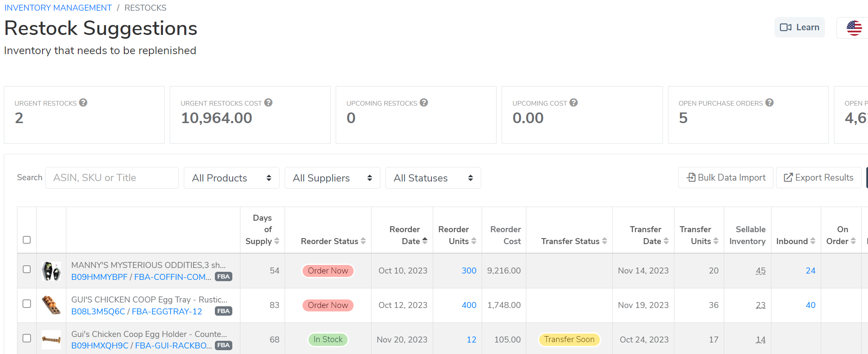Image resolution: width=868 pixels, height=354 pixels.
Task: Click FBA badge for coffin product
Action: [223, 276]
